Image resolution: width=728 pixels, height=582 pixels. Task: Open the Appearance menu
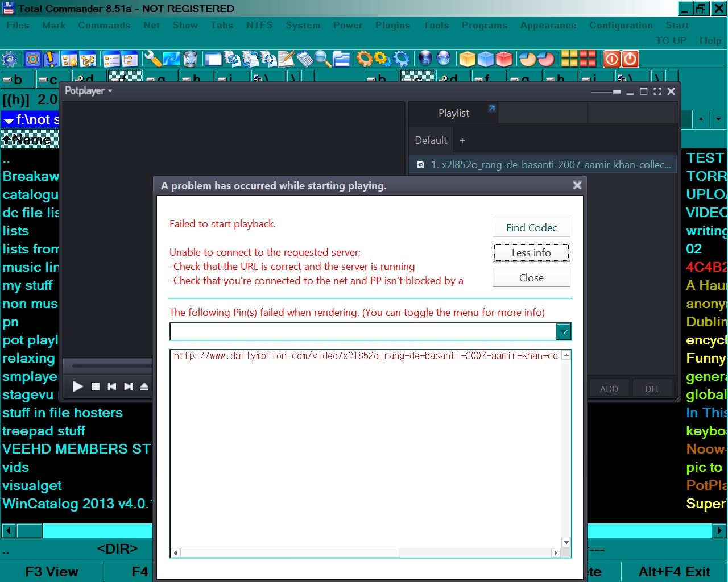[548, 26]
